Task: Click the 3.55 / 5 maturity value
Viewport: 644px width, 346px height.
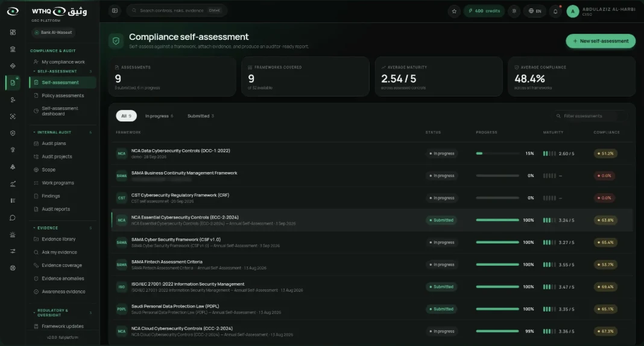Action: [x=566, y=264]
